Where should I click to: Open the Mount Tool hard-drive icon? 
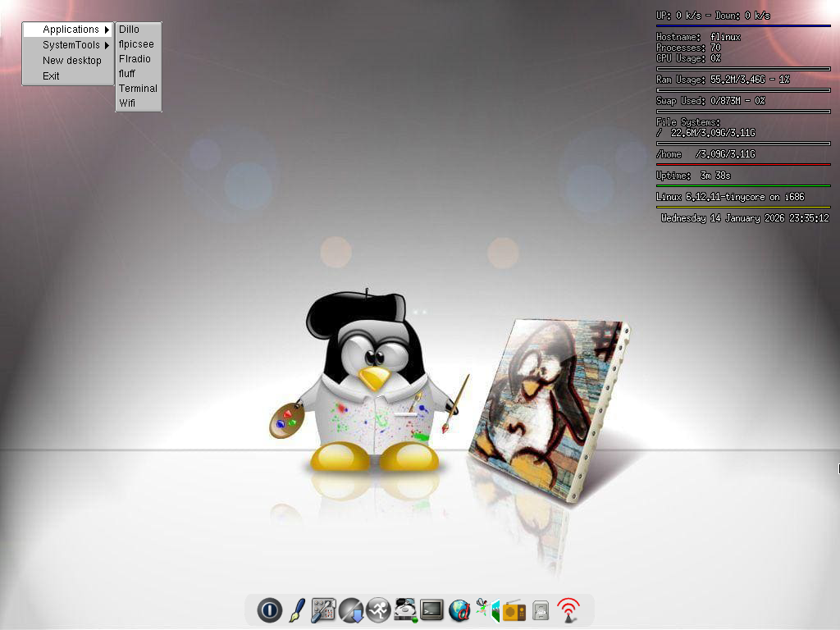405,610
